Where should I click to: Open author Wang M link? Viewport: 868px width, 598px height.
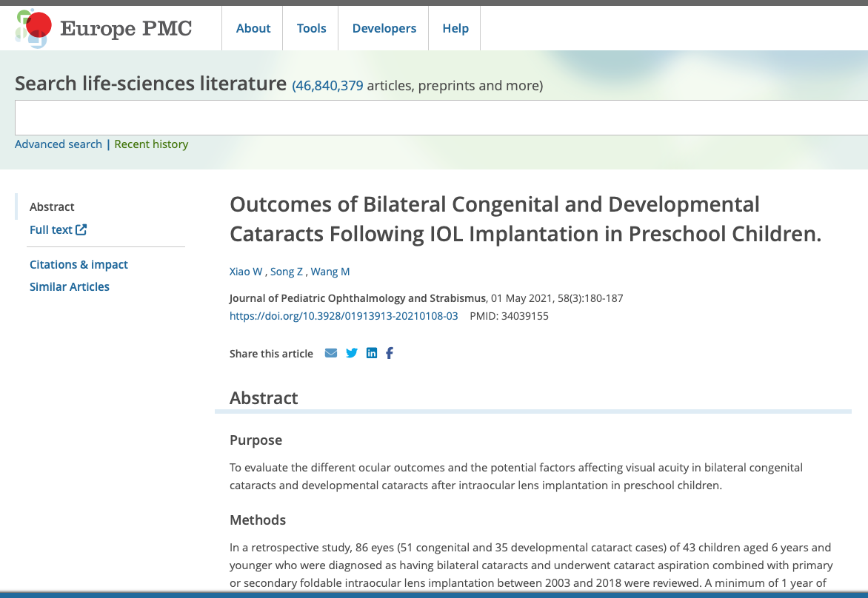[x=330, y=272]
